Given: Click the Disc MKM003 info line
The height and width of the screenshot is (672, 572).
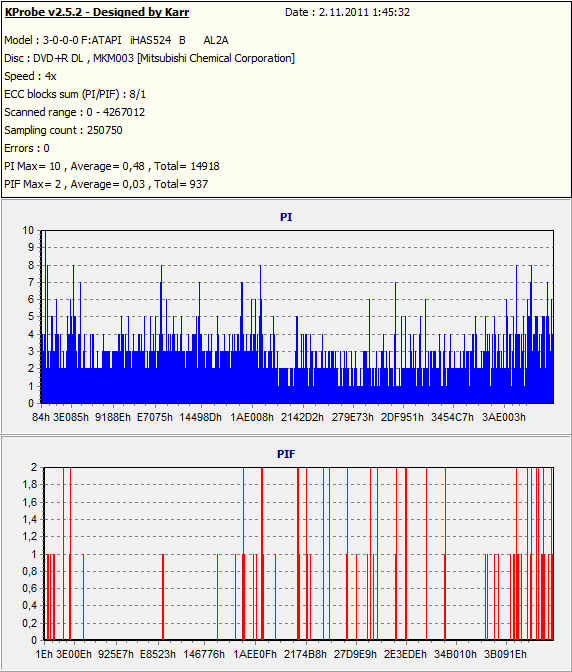Looking at the screenshot, I should coord(150,58).
